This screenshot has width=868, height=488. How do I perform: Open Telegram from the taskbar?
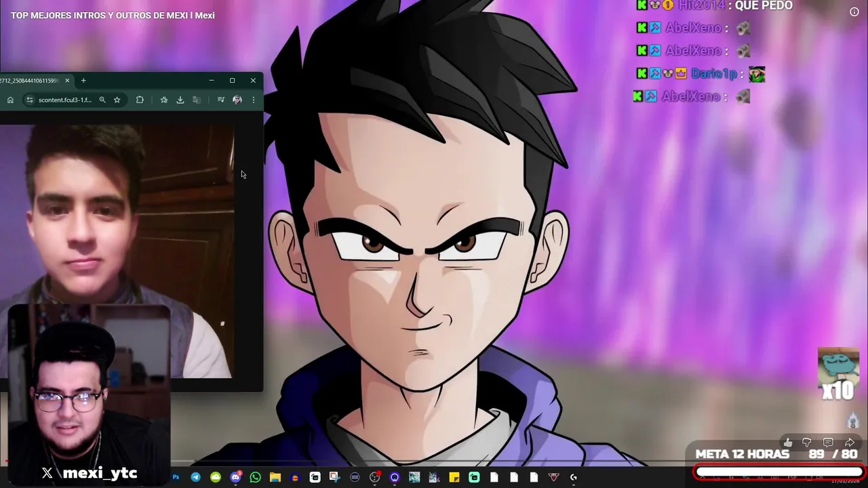click(195, 477)
